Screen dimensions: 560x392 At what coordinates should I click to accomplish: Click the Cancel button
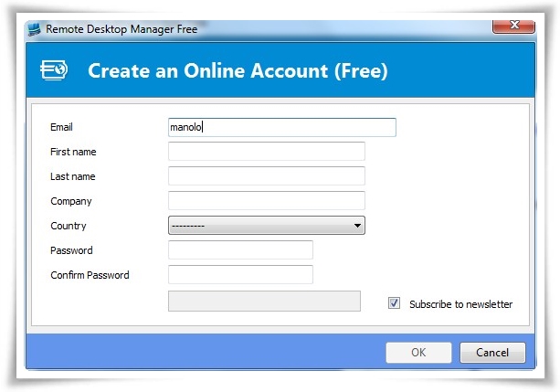pos(492,353)
